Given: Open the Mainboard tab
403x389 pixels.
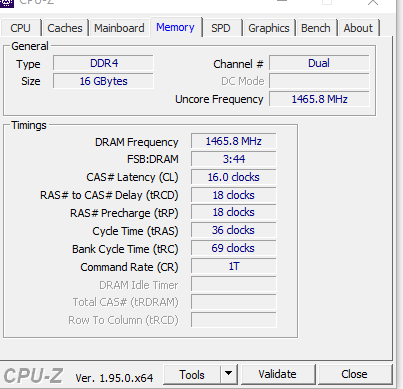Looking at the screenshot, I should click(119, 28).
